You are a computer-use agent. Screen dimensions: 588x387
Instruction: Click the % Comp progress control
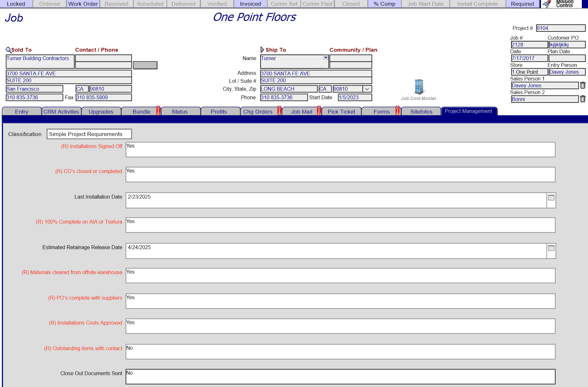[385, 4]
